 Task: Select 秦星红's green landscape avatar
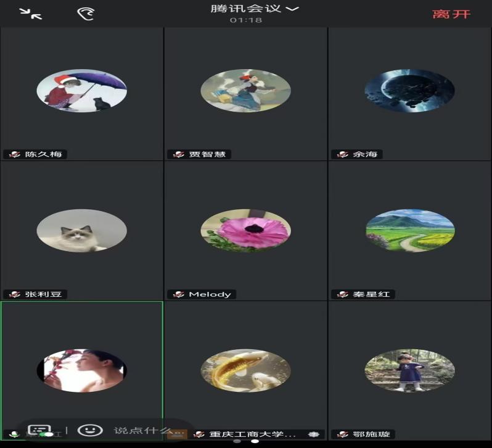tap(409, 231)
